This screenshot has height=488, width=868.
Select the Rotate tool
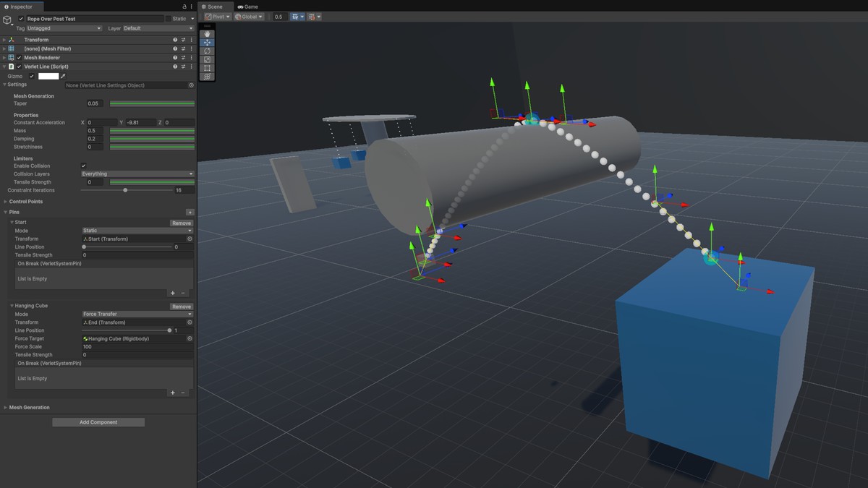pyautogui.click(x=206, y=51)
